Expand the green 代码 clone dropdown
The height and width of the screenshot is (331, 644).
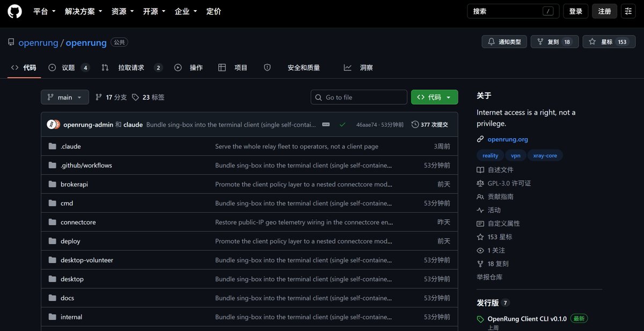pos(435,97)
